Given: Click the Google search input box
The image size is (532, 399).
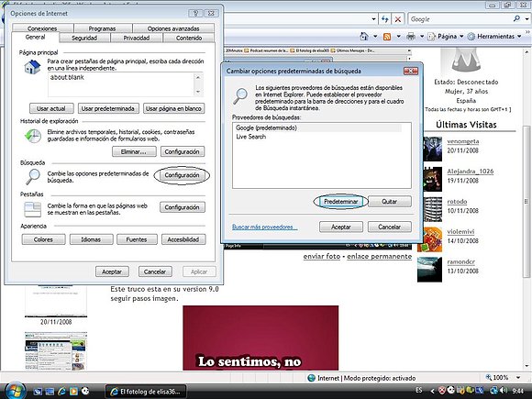Looking at the screenshot, I should (460, 19).
